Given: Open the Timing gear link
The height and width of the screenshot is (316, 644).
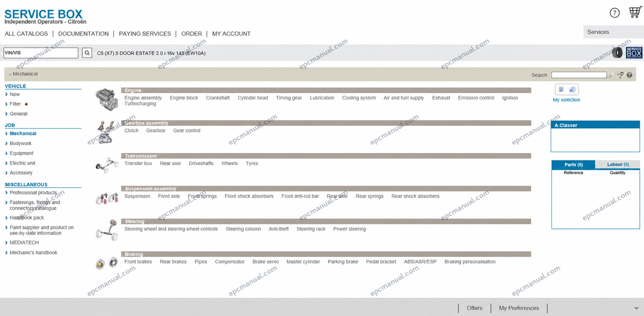Looking at the screenshot, I should [x=289, y=98].
